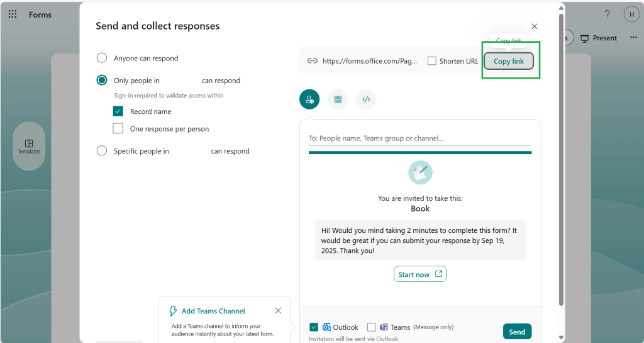
Task: Click the dialog scrollbar down arrow
Action: click(561, 338)
